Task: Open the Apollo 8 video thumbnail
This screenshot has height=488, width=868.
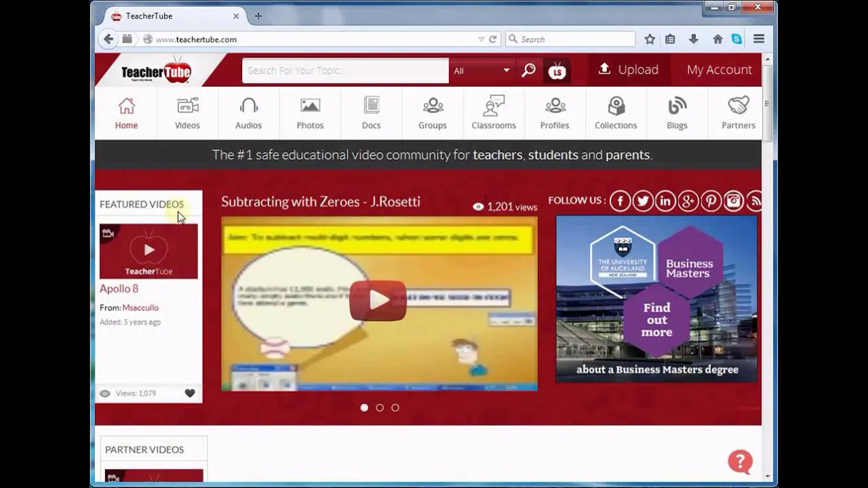Action: pyautogui.click(x=149, y=251)
